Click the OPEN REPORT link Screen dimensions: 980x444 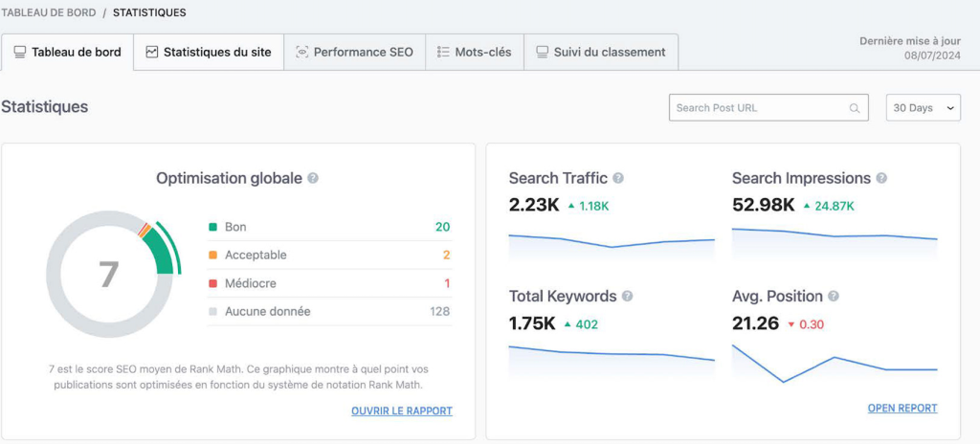pos(902,408)
